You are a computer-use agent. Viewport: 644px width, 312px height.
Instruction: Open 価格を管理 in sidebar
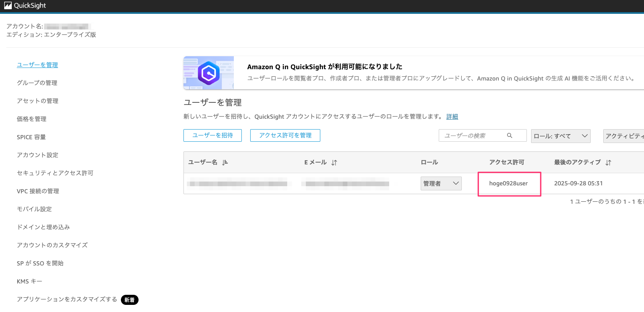pyautogui.click(x=31, y=119)
